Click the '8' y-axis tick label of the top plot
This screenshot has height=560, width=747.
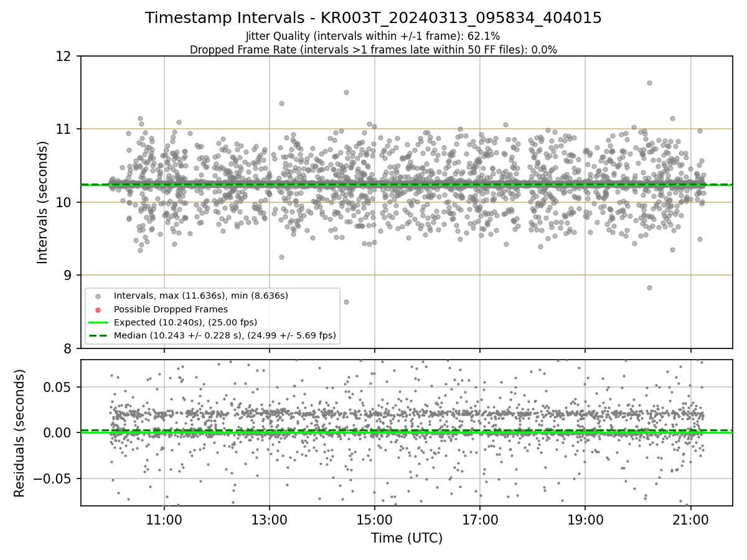[69, 348]
